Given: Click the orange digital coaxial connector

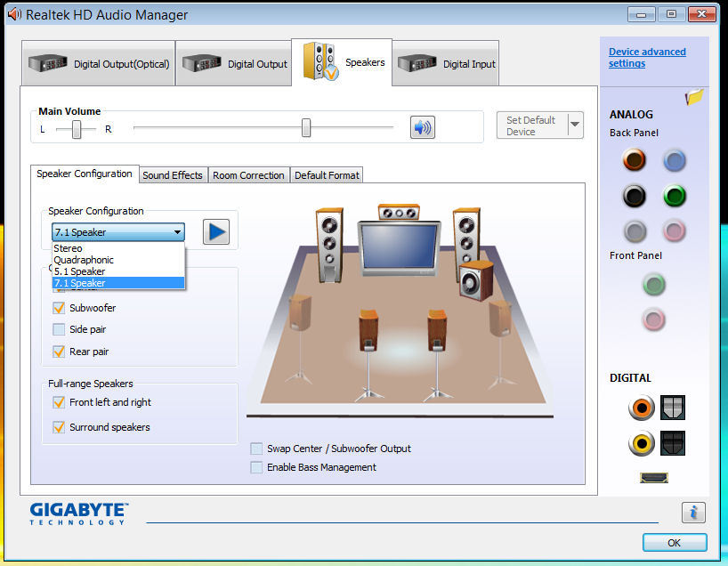Looking at the screenshot, I should point(642,408).
